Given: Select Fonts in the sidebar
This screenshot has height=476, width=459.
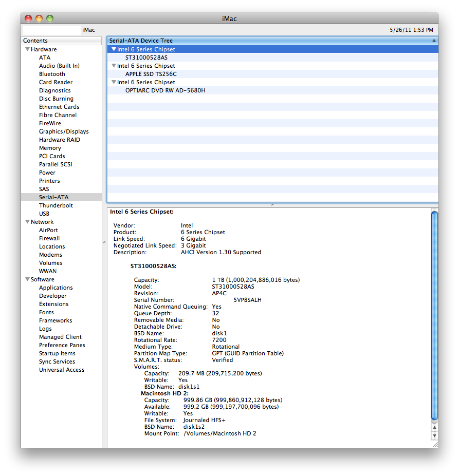Looking at the screenshot, I should click(x=46, y=312).
